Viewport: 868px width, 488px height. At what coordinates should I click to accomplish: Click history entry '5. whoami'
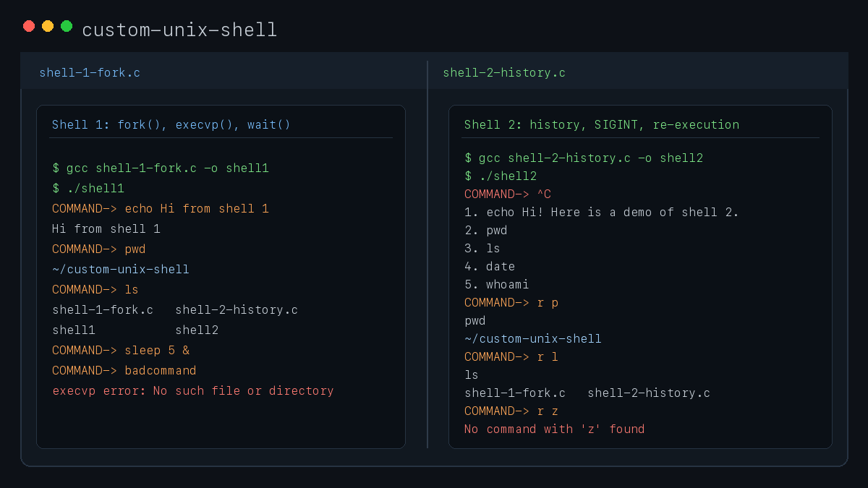pyautogui.click(x=497, y=284)
